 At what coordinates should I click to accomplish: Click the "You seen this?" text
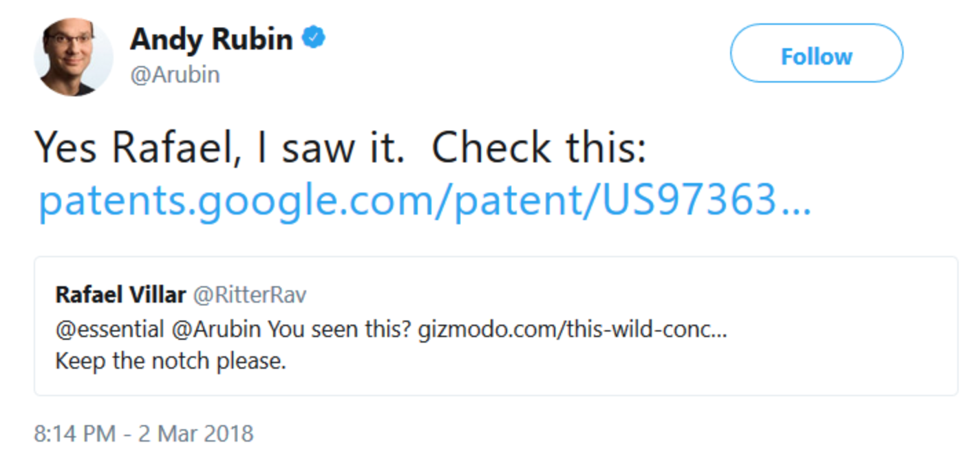(339, 329)
